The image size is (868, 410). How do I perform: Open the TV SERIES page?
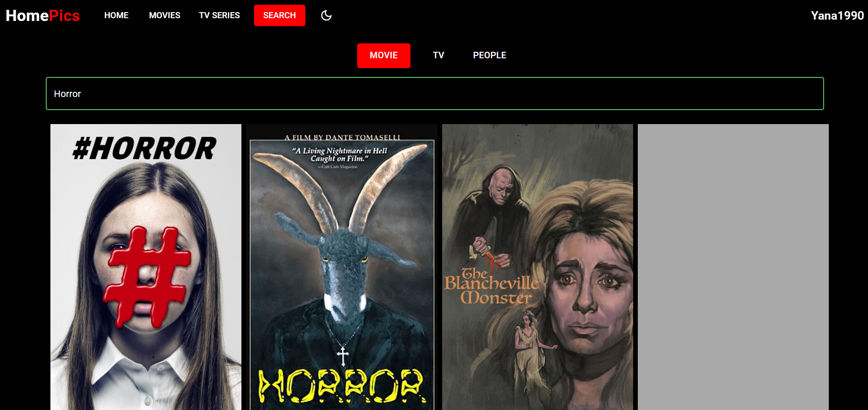tap(219, 15)
